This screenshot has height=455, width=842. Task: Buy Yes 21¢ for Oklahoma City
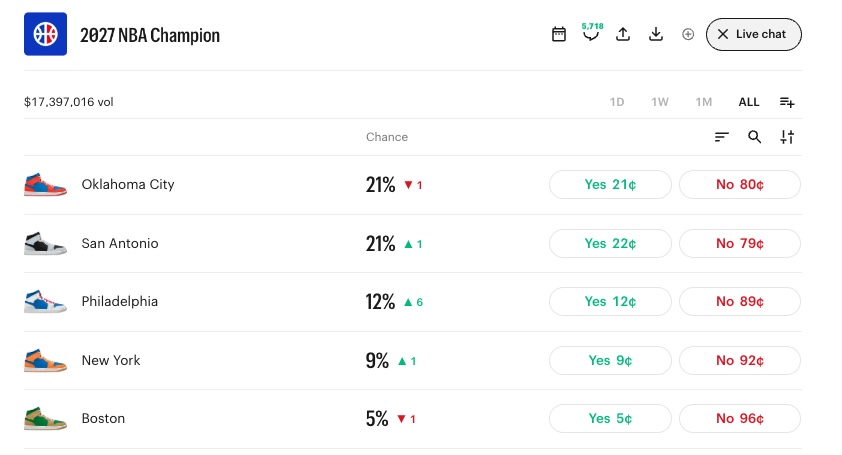(610, 185)
